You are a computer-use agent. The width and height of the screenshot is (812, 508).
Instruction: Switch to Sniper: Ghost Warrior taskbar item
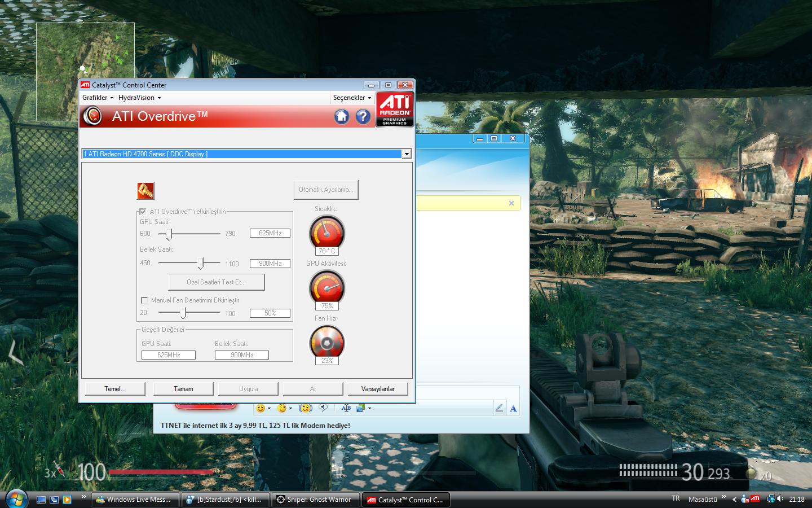[x=315, y=500]
